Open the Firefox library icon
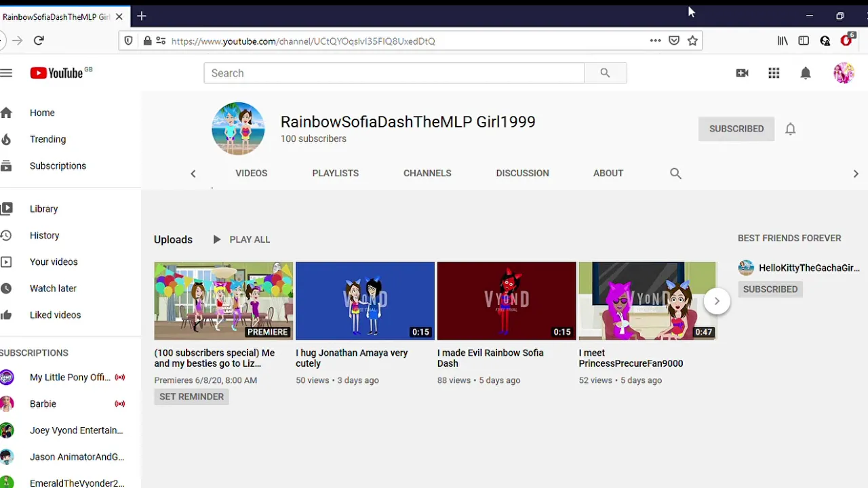 click(x=783, y=41)
